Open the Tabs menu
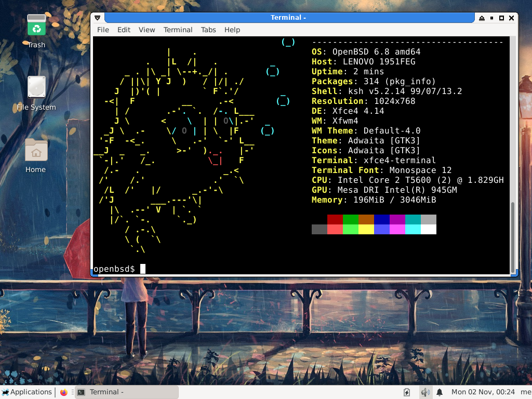 (x=208, y=30)
